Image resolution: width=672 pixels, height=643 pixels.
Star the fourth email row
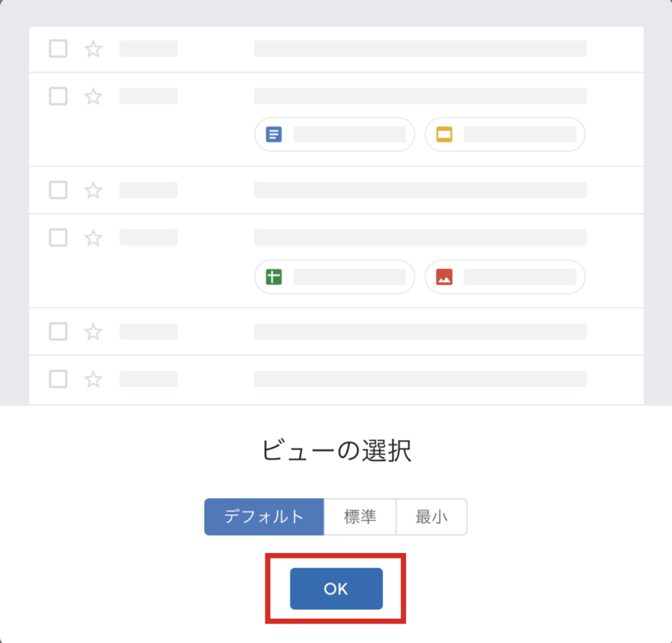click(94, 238)
